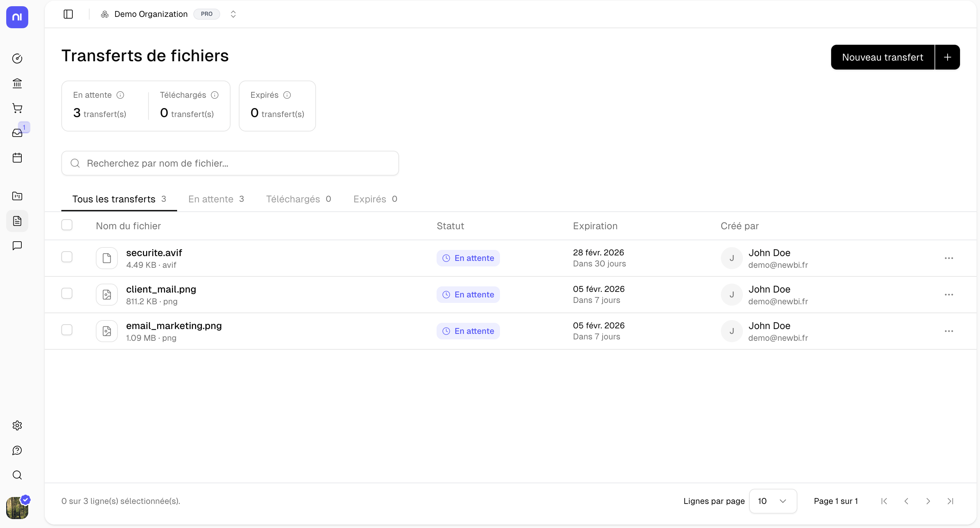Switch to the Expirés tab
Image resolution: width=980 pixels, height=528 pixels.
375,199
